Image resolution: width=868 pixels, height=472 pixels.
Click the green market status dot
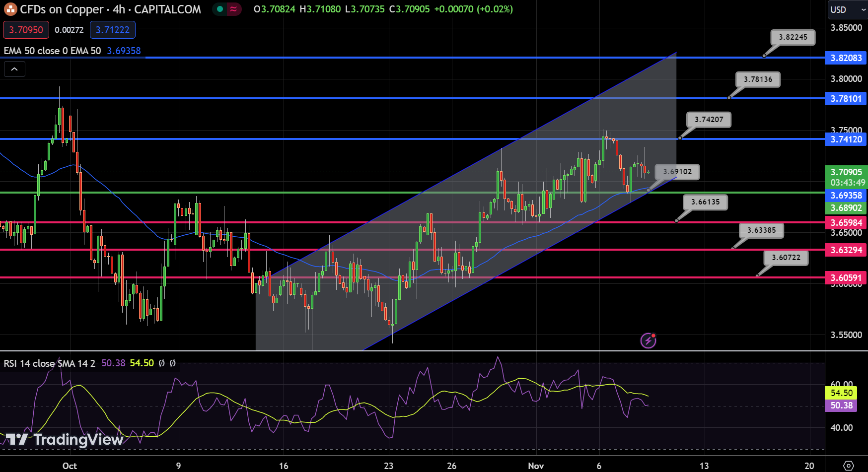(220, 9)
